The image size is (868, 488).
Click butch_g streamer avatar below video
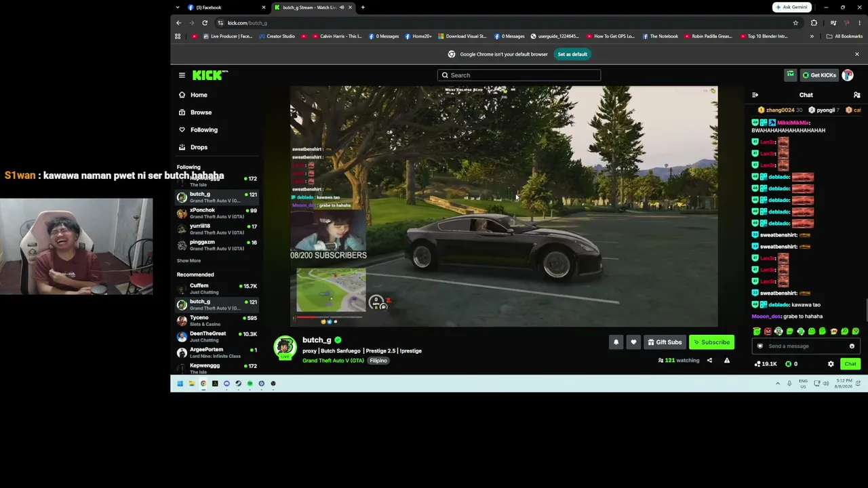(x=285, y=348)
